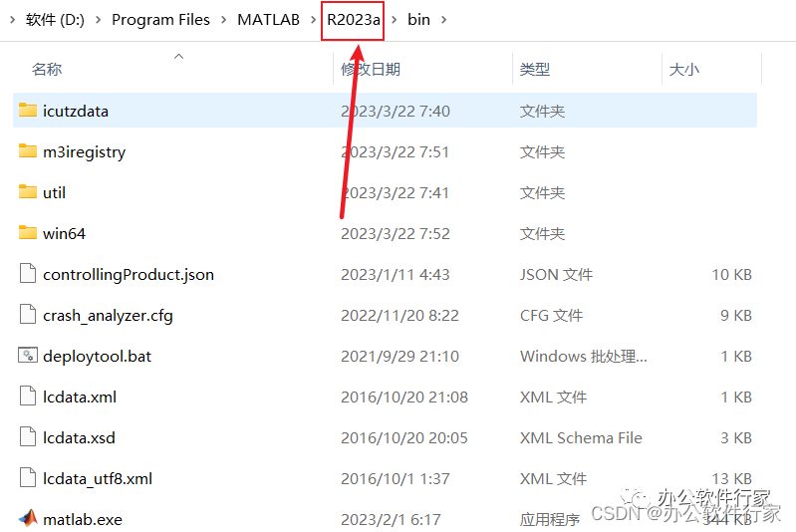
Task: Click the 9 KB size cell
Action: (x=736, y=315)
